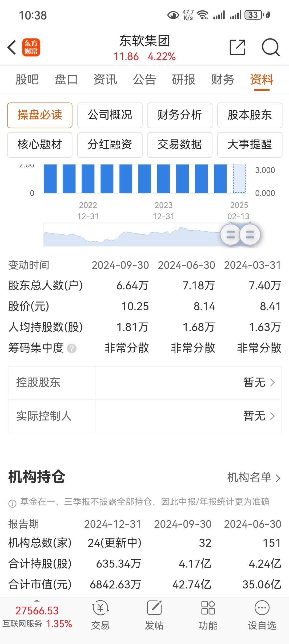289x644 pixels.
Task: Tap the info icon beside 基金在一、三季报 note
Action: pyautogui.click(x=12, y=504)
